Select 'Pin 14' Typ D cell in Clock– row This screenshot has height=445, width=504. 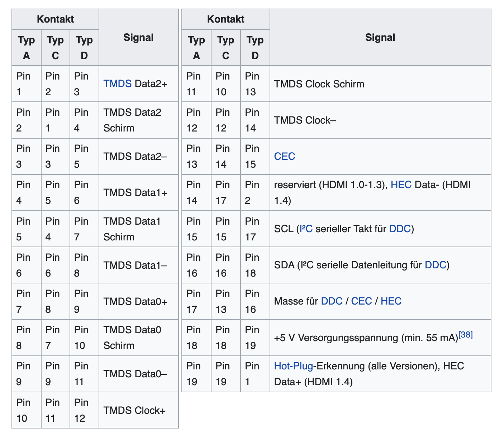coord(255,120)
